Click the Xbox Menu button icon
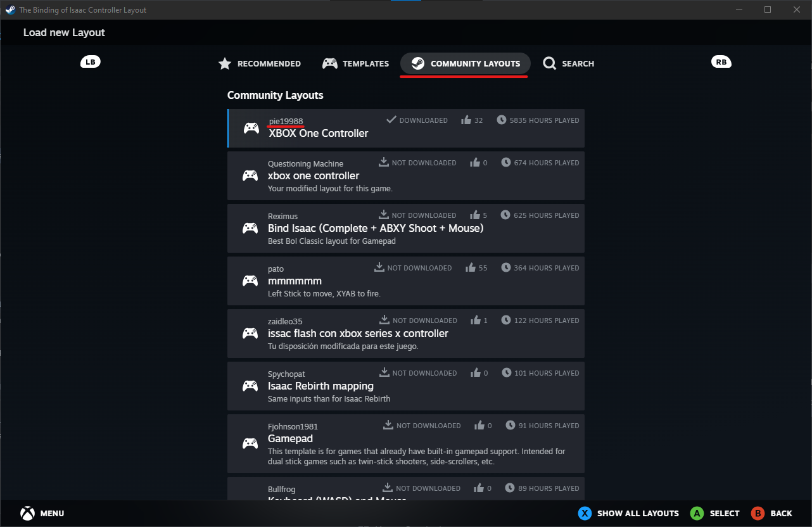 pos(27,513)
